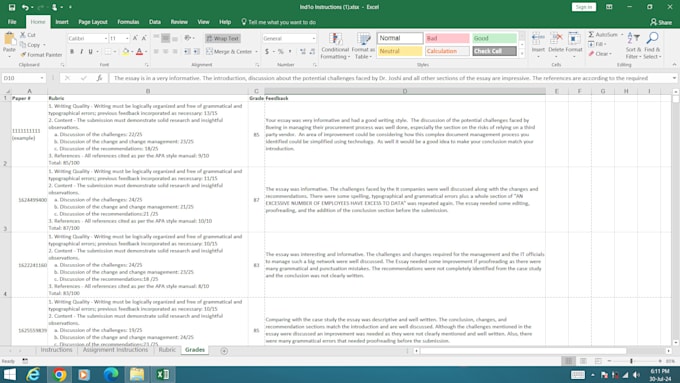Image resolution: width=680 pixels, height=383 pixels.
Task: Open Sort & Filter menu
Action: [x=633, y=46]
